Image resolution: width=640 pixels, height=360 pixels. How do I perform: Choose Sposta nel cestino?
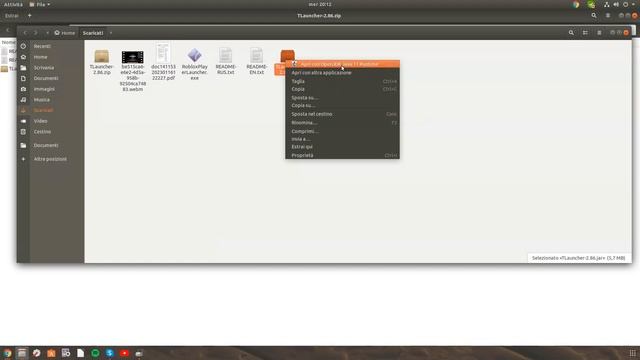pos(342,114)
